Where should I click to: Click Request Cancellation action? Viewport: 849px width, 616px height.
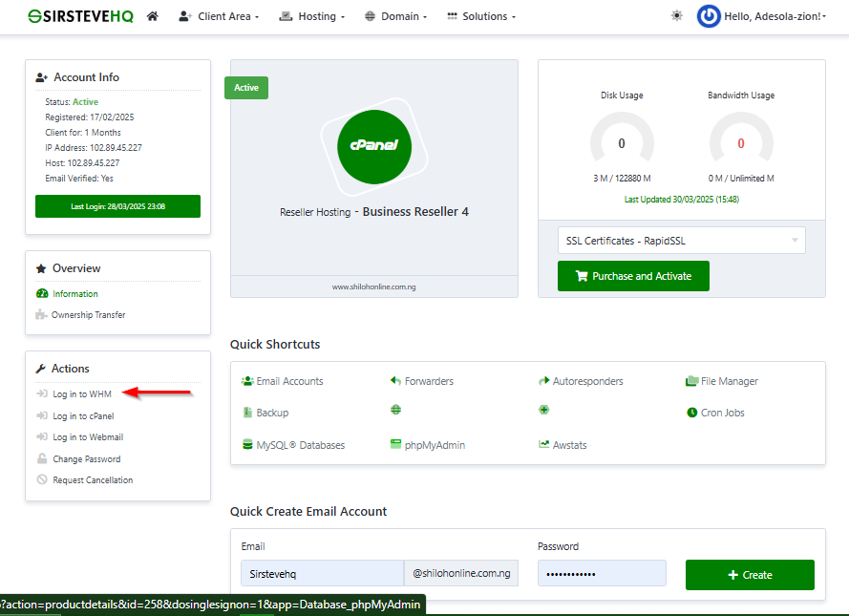click(84, 480)
